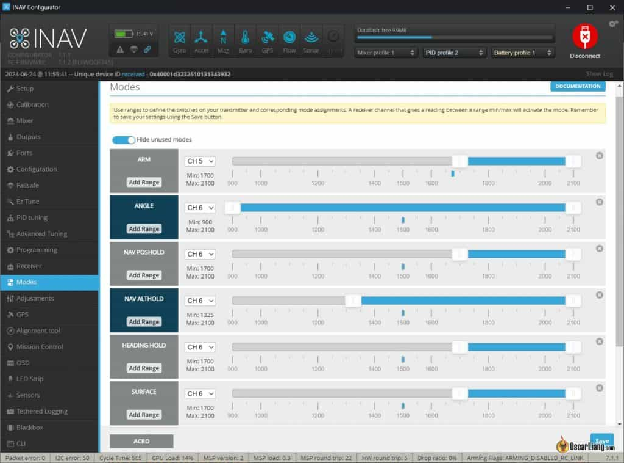Open the Mixer profile 1 selector
The width and height of the screenshot is (624, 463).
coord(386,53)
